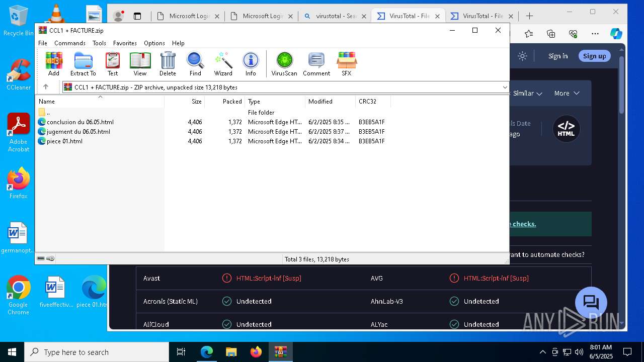Click Sign in on VirusTotal
644x362 pixels.
[x=558, y=56]
